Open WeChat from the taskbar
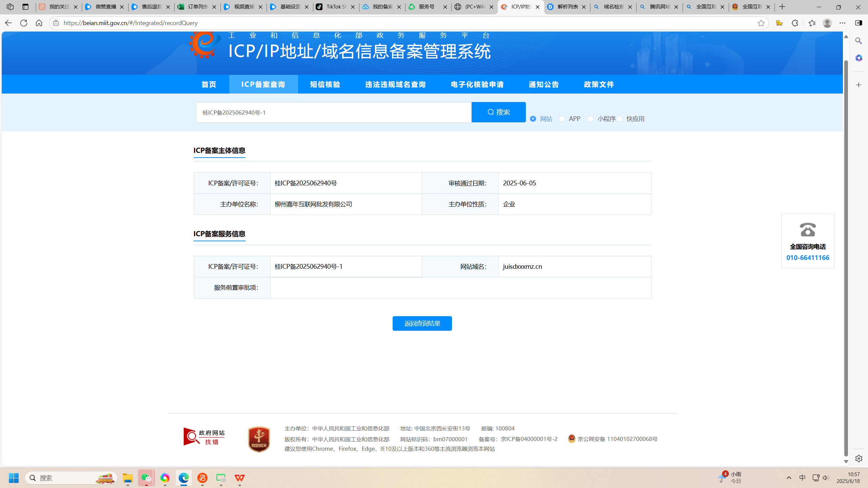This screenshot has width=868, height=488. tap(146, 478)
